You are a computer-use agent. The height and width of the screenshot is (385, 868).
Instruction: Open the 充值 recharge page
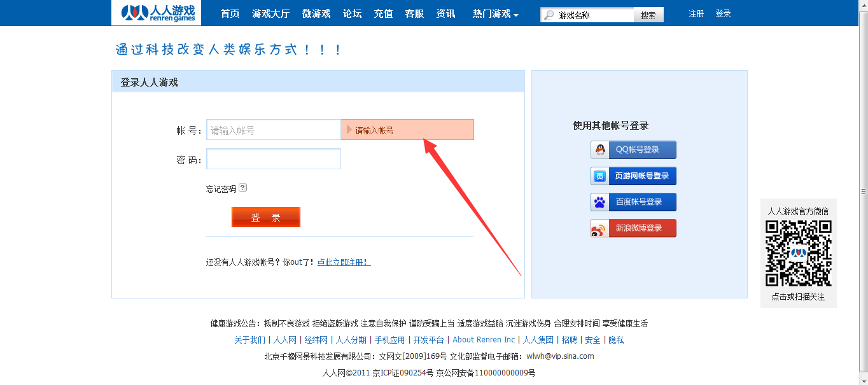384,13
